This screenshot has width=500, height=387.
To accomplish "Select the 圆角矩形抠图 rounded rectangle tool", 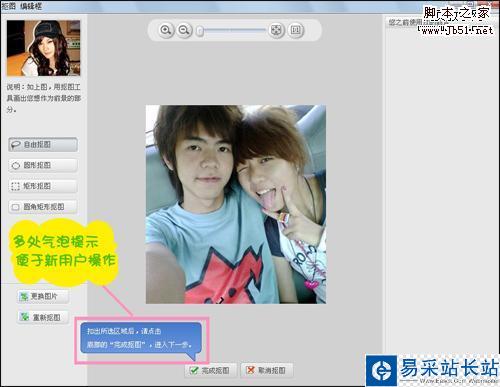I will pyautogui.click(x=43, y=207).
